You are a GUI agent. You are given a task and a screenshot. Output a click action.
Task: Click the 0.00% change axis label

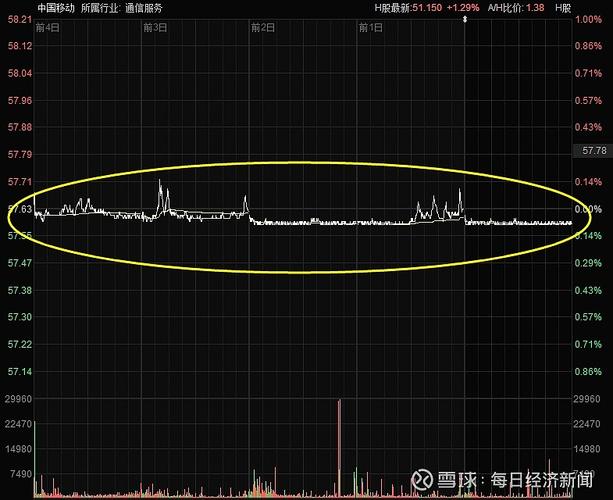[x=587, y=209]
